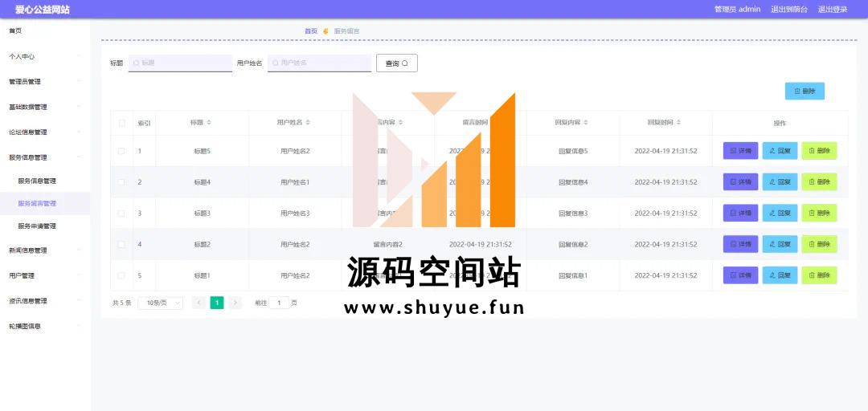The image size is (868, 411).
Task: Expand 管理员管理 sidebar menu
Action: 45,81
